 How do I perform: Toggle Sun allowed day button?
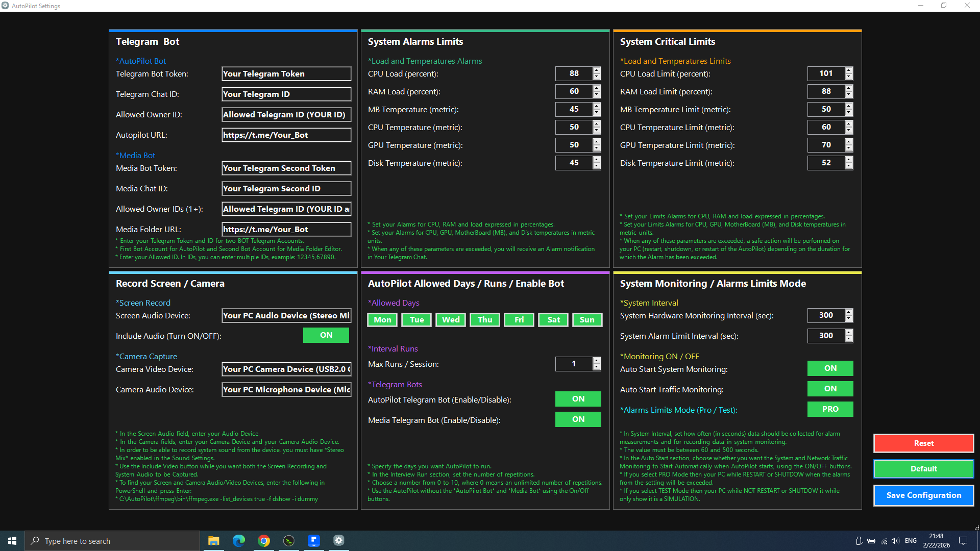click(x=587, y=320)
